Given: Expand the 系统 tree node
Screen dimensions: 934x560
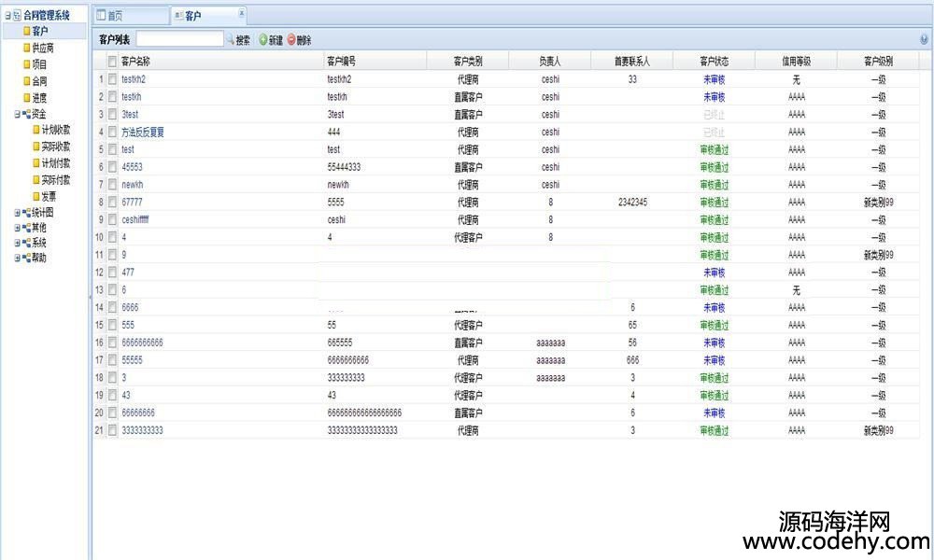Looking at the screenshot, I should coord(17,243).
